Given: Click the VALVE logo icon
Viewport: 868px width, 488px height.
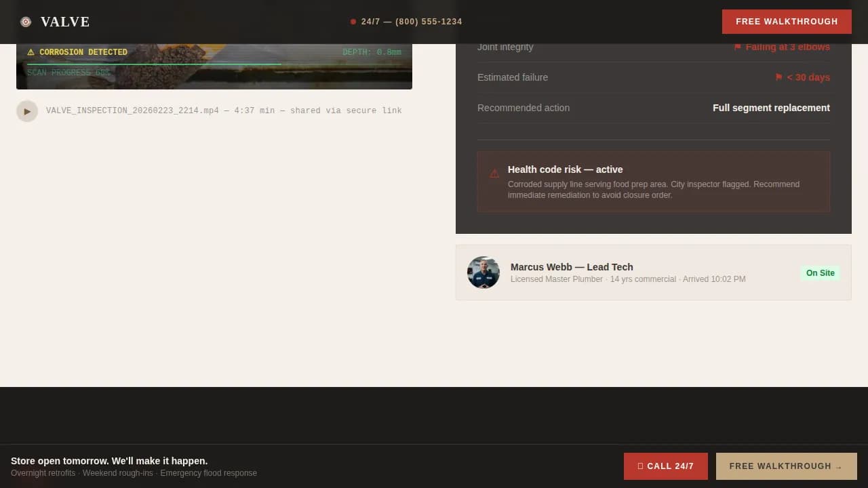Looking at the screenshot, I should pyautogui.click(x=26, y=22).
